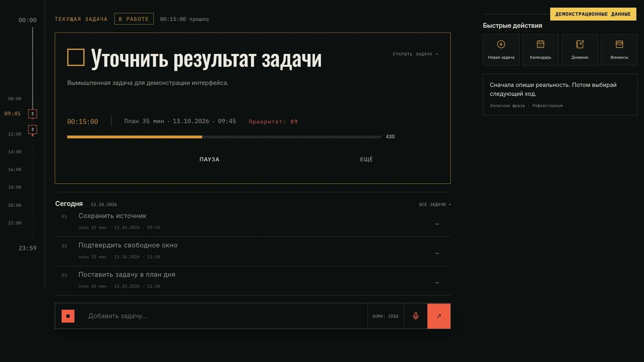Screen dimensions: 644x362
Task: Open task 01 Сохранить источник
Action: click(253, 222)
